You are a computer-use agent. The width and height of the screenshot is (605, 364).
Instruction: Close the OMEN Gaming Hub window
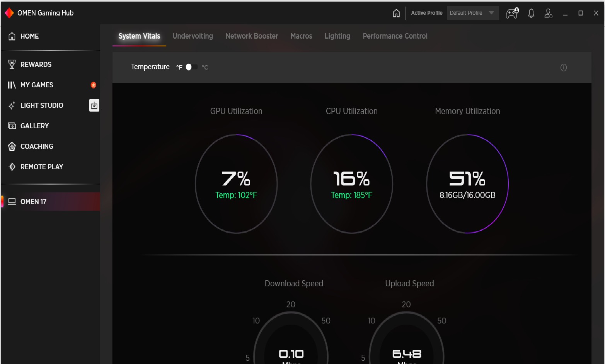pos(596,13)
